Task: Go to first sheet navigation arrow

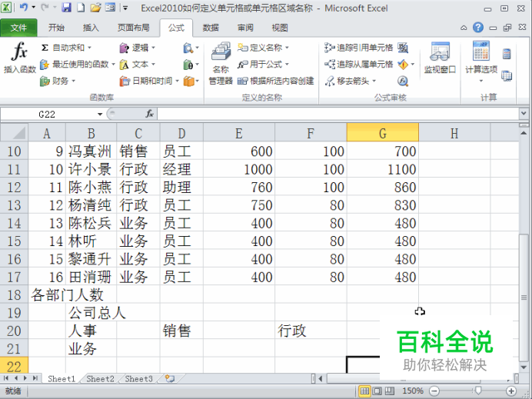Action: (x=6, y=378)
